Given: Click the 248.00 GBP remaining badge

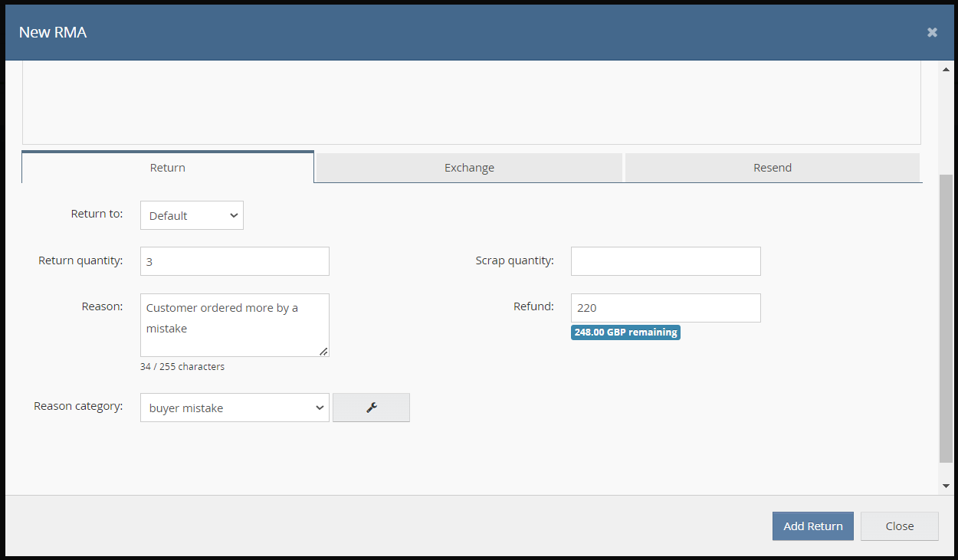Looking at the screenshot, I should click(625, 332).
